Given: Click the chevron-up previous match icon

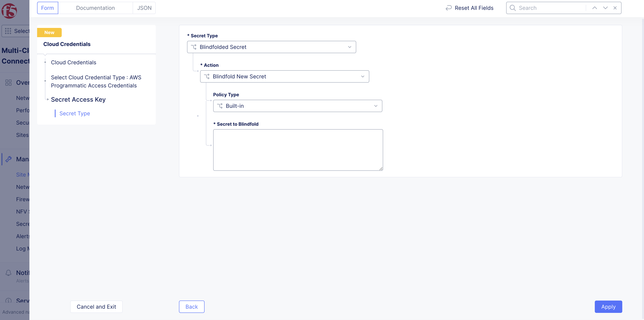Looking at the screenshot, I should pyautogui.click(x=595, y=8).
